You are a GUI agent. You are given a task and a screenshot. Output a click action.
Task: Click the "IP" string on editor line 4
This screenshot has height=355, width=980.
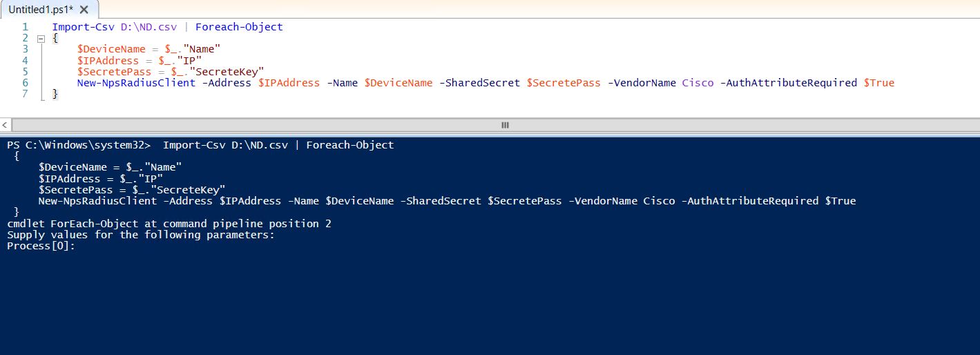189,61
